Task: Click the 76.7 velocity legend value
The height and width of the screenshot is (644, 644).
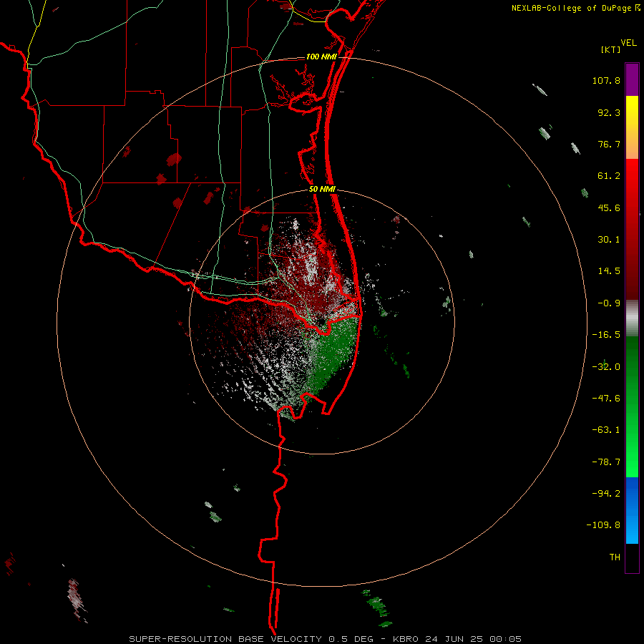Action: pyautogui.click(x=609, y=144)
